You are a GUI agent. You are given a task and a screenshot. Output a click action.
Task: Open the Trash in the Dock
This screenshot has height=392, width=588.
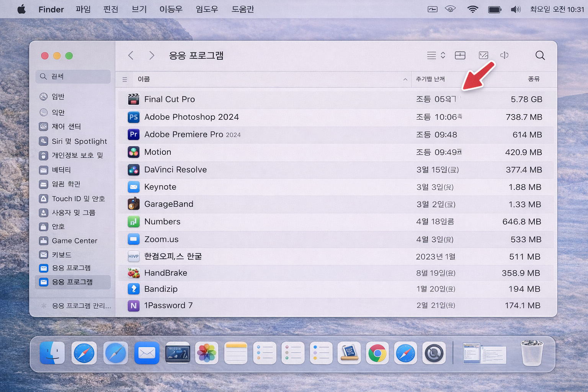coord(532,353)
